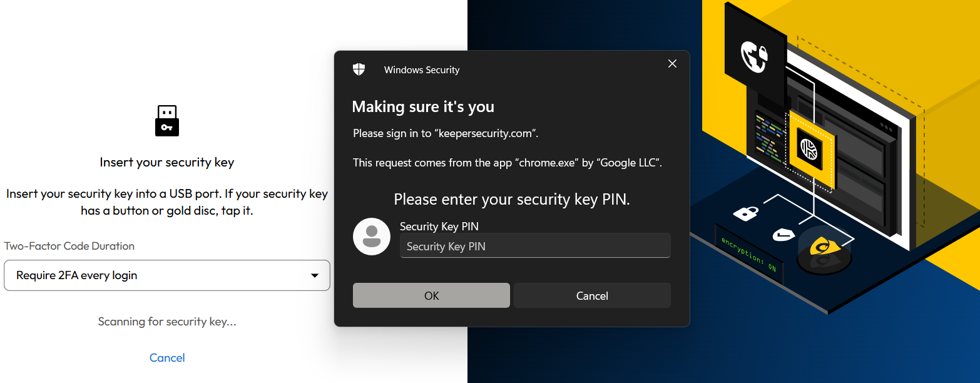The image size is (980, 383).
Task: Click the "Windows Security" title text
Action: [x=422, y=70]
